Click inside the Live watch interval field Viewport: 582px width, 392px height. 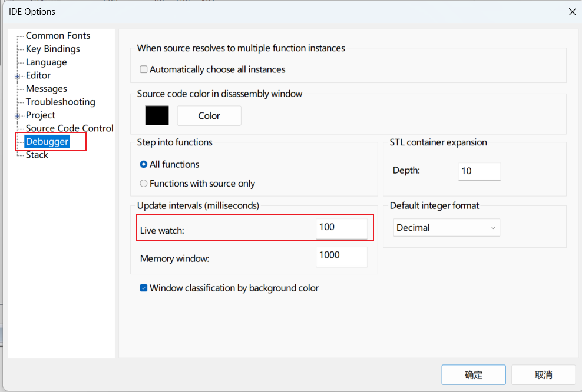coord(342,227)
